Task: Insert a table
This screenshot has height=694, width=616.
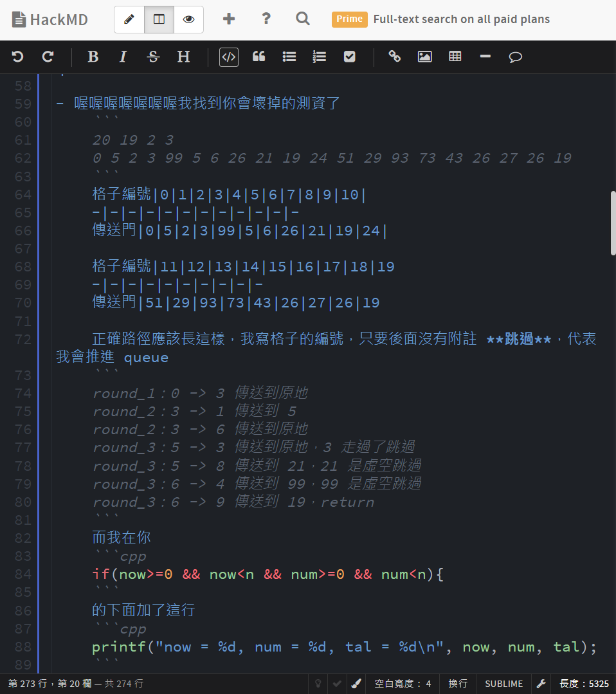Action: pos(455,57)
